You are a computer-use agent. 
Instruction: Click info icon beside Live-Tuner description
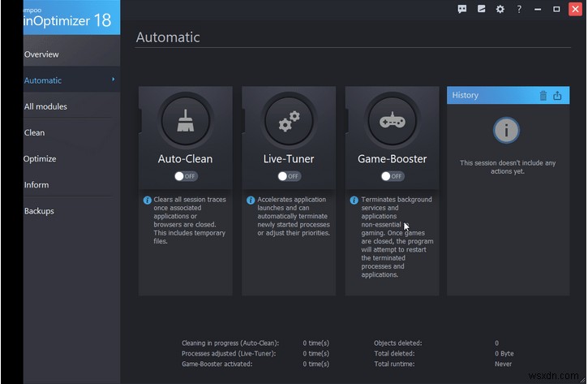coord(251,200)
